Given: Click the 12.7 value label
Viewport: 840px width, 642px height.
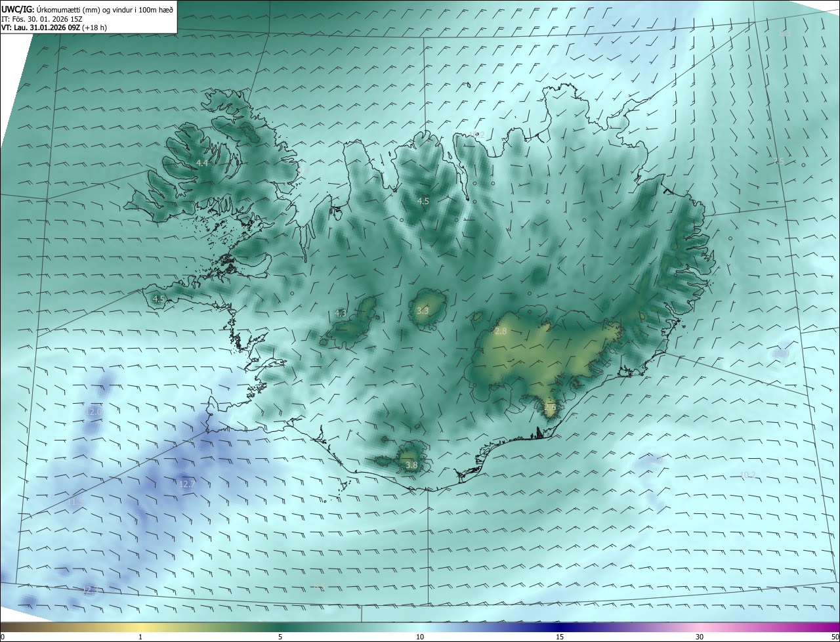Looking at the screenshot, I should click(x=187, y=484).
